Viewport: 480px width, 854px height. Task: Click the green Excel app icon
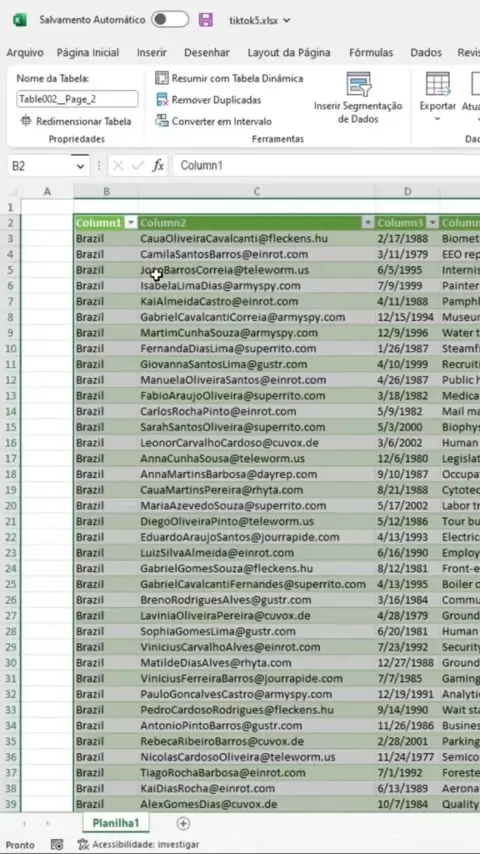click(20, 20)
